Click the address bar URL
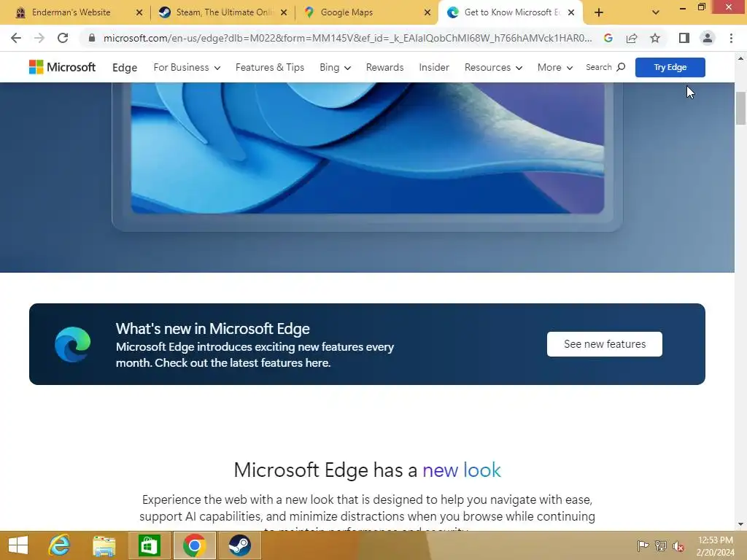 pyautogui.click(x=347, y=38)
